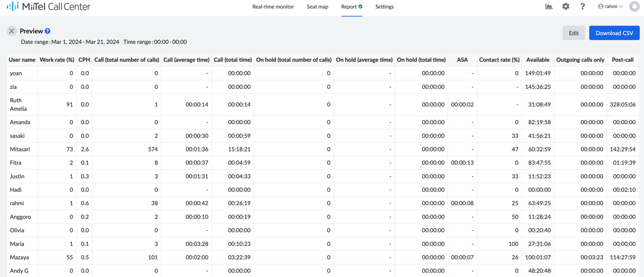Screen dimensions: 644x277
Task: Click rahmi's total calls value 38
Action: click(x=155, y=203)
